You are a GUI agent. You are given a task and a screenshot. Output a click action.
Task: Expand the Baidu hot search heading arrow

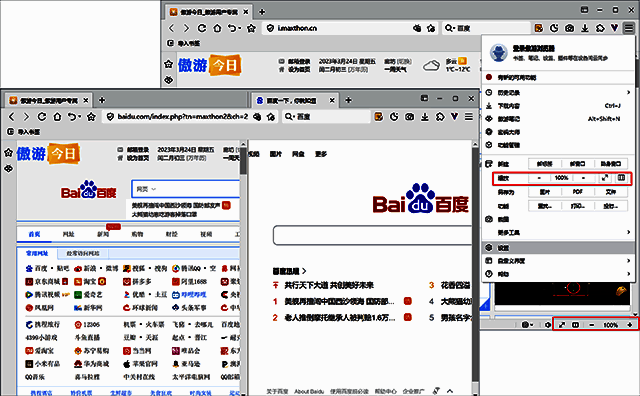(x=304, y=271)
